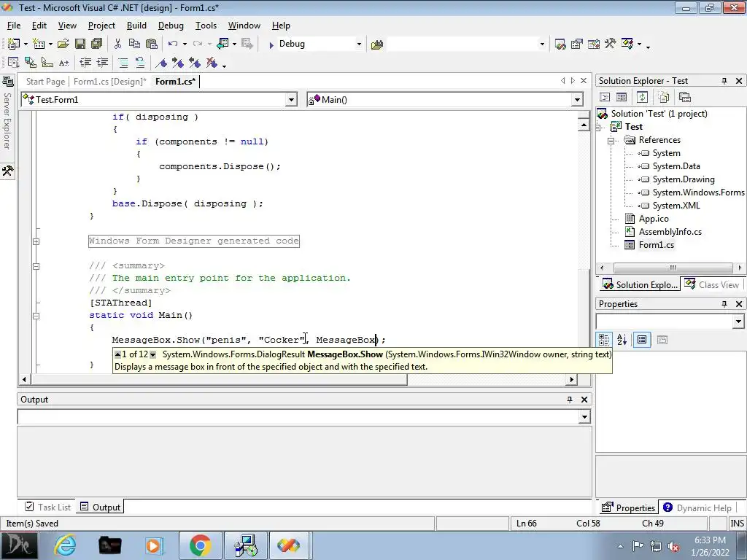Toggle Alphabetic sorting in the Properties panel
This screenshot has height=560, width=747.
click(622, 340)
